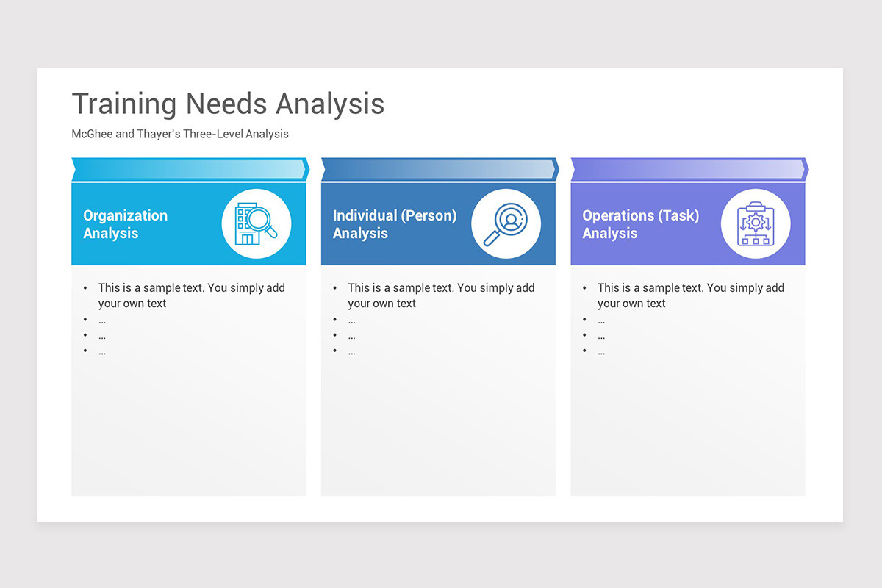Click the Operations (Task) Analysis heading
This screenshot has width=882, height=588.
pyautogui.click(x=641, y=224)
